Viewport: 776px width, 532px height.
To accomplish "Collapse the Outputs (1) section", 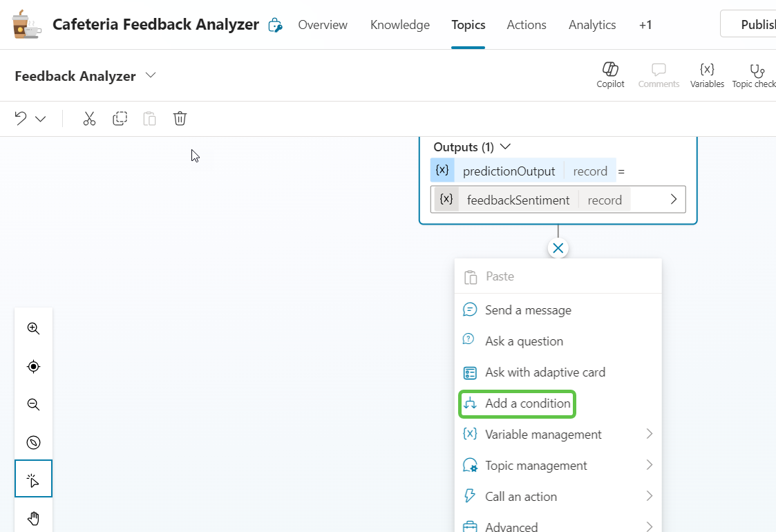I will pyautogui.click(x=505, y=147).
